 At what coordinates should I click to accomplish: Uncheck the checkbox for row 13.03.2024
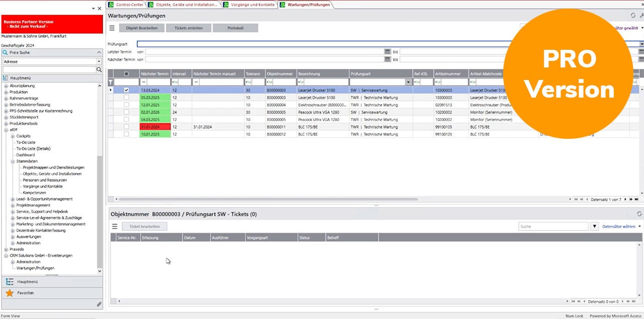pyautogui.click(x=126, y=90)
